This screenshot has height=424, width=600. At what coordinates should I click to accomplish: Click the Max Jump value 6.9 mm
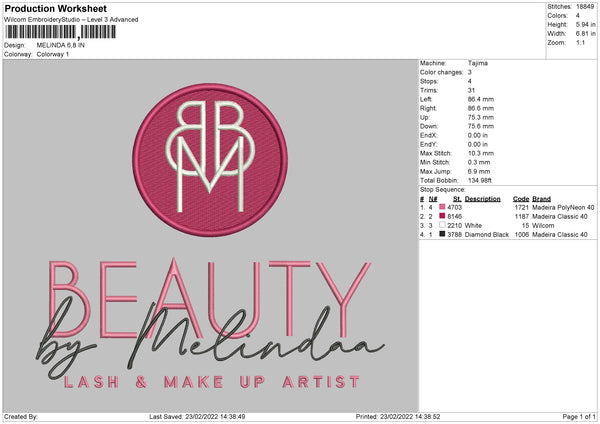coord(479,171)
